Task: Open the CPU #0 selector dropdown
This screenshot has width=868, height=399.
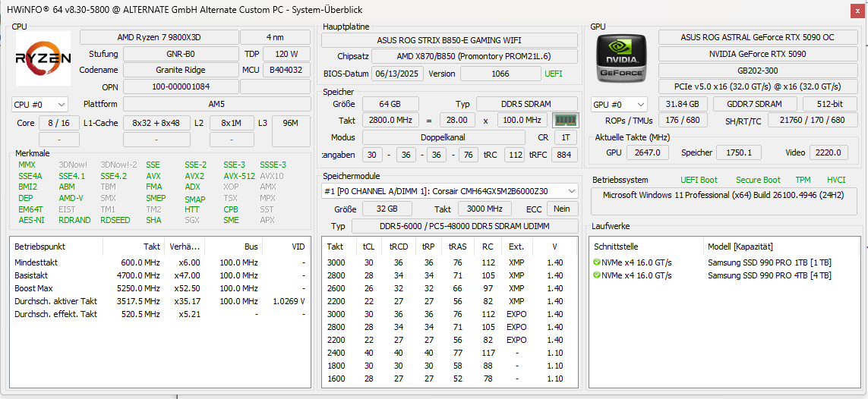Action: tap(39, 104)
